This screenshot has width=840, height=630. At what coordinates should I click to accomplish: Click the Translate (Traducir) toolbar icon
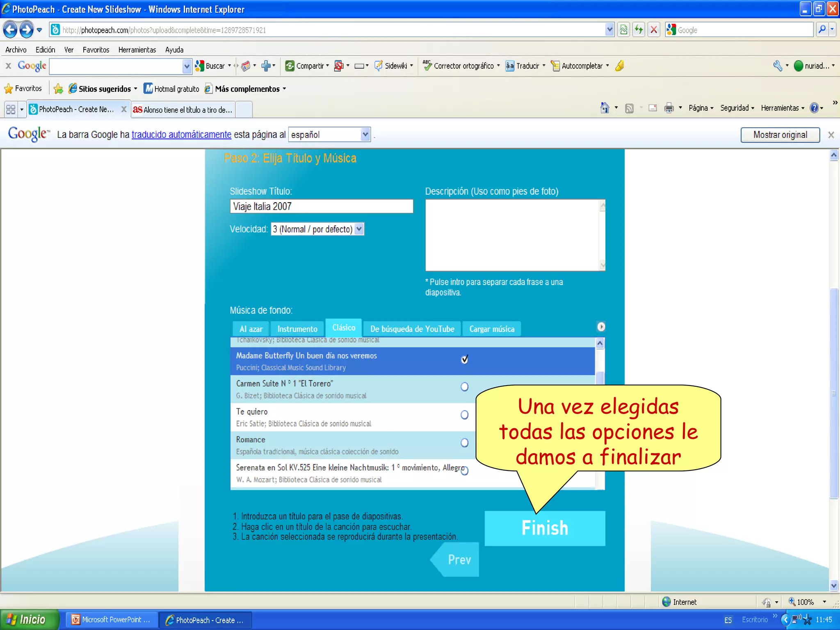point(509,66)
